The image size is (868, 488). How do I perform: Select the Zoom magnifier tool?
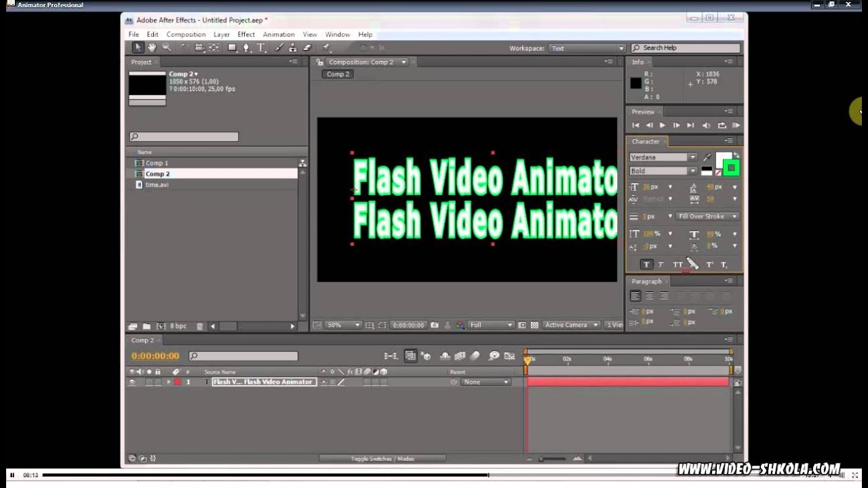[x=166, y=47]
